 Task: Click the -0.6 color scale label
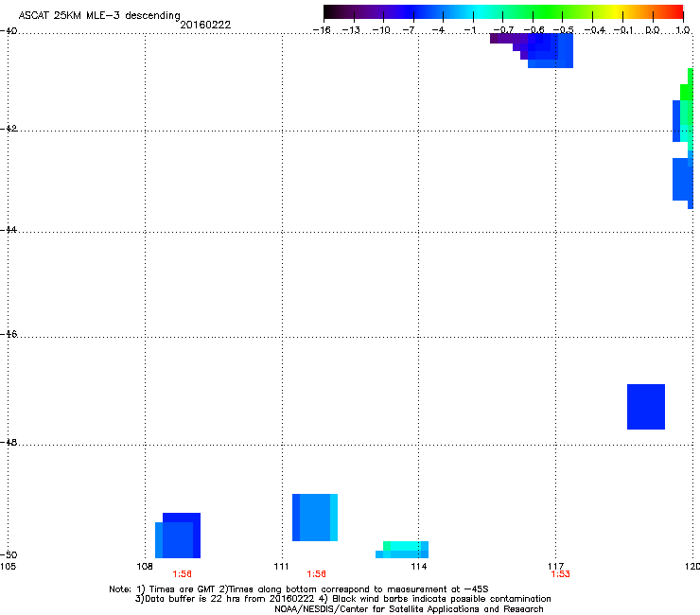[534, 30]
